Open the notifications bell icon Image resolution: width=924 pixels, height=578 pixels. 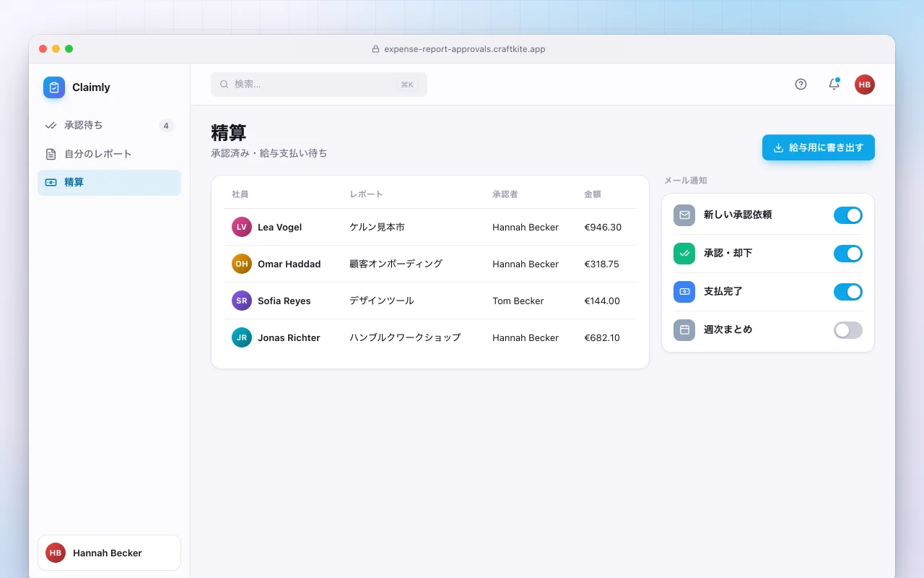(x=834, y=85)
